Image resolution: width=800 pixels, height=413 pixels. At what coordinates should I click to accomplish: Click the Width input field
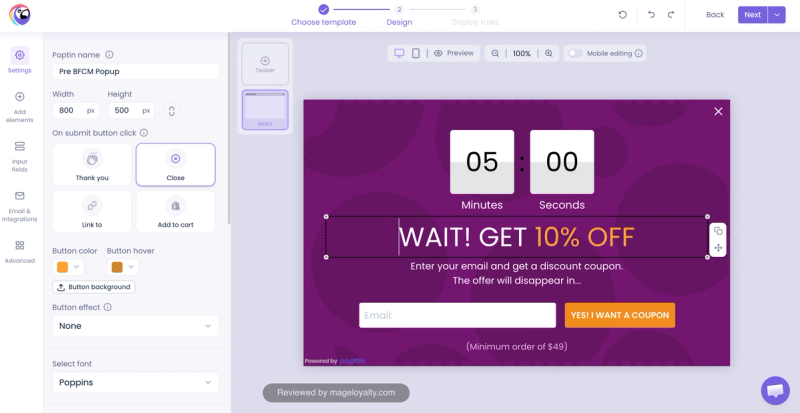pyautogui.click(x=76, y=110)
